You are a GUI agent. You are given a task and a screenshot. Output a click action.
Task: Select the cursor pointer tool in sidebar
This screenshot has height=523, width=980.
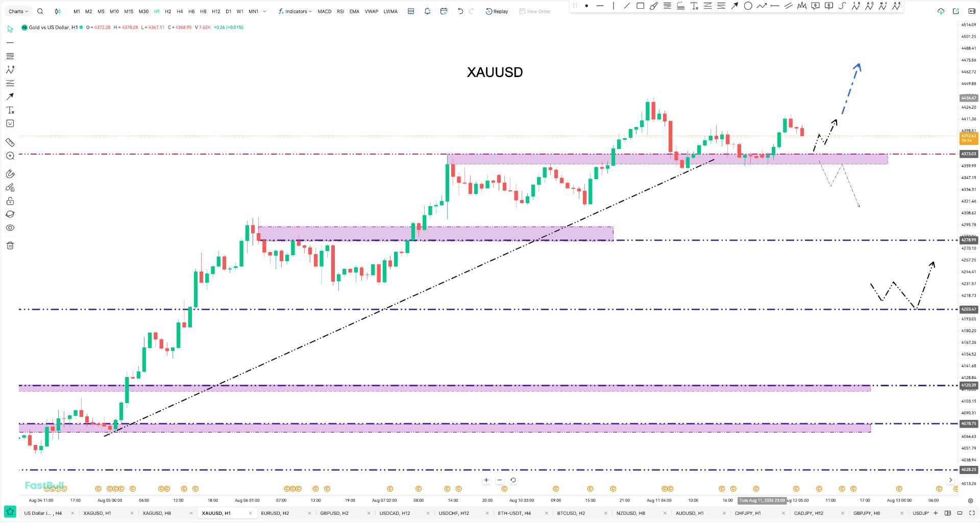[x=10, y=29]
